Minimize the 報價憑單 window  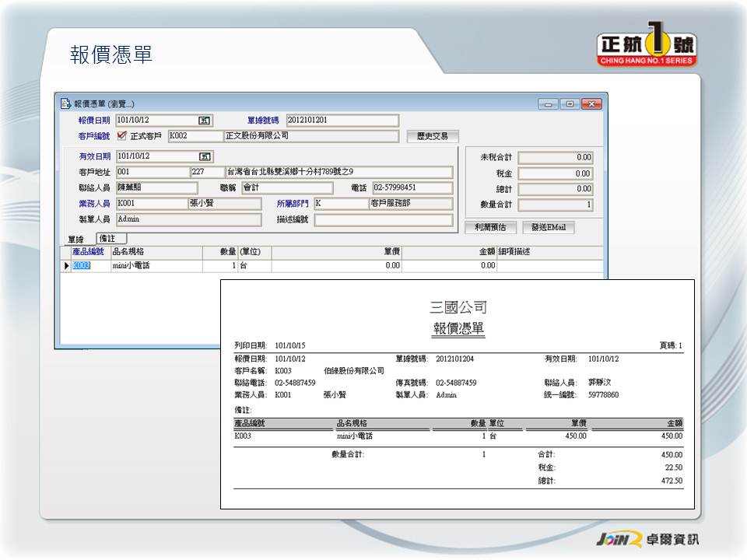point(549,103)
